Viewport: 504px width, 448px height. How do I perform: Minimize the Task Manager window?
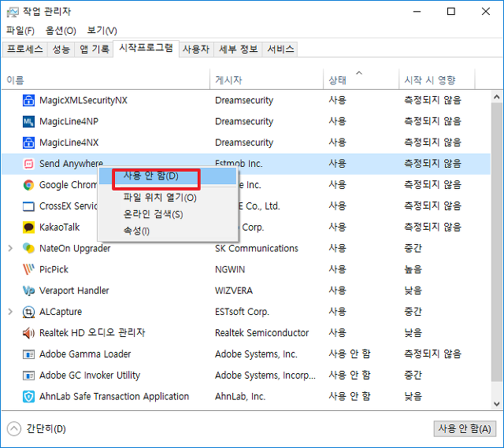tap(417, 12)
